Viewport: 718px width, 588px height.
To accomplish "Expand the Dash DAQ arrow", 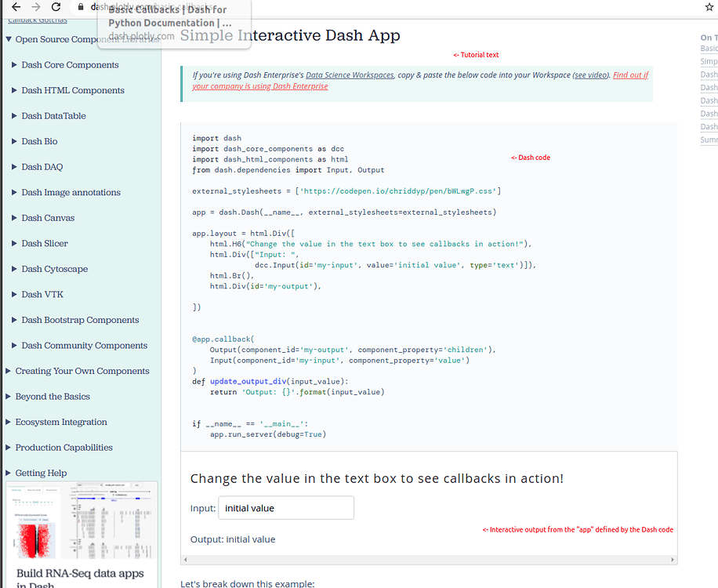I will [14, 167].
